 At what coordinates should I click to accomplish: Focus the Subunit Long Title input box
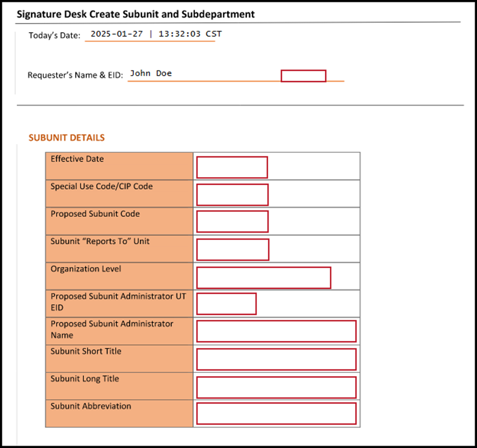[276, 387]
